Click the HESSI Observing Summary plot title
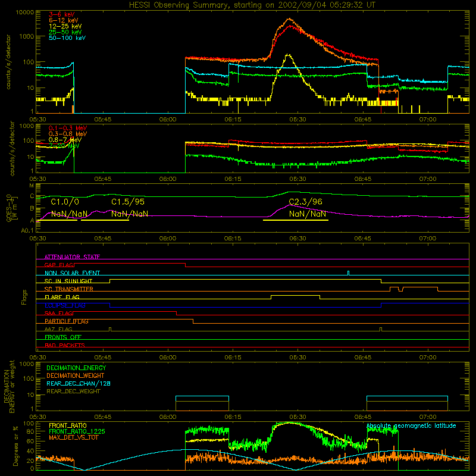 tap(252, 5)
